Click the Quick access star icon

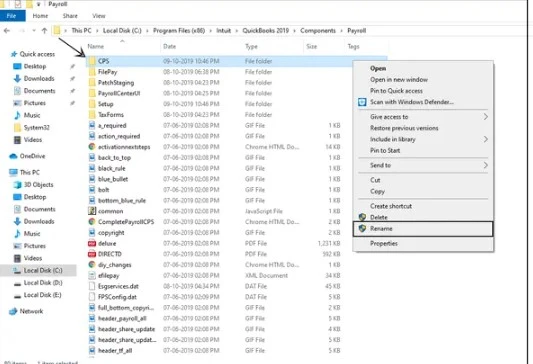pyautogui.click(x=14, y=54)
